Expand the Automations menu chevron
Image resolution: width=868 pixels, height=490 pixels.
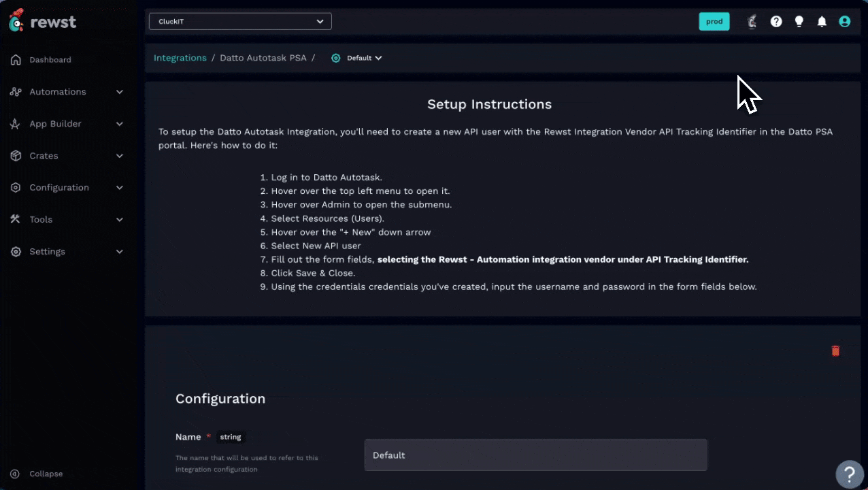pyautogui.click(x=120, y=92)
